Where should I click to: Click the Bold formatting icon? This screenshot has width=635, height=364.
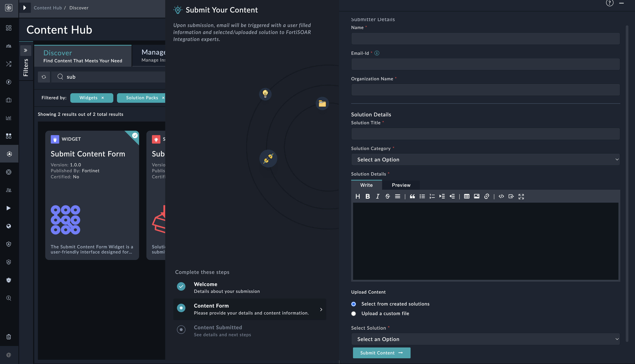(x=367, y=197)
